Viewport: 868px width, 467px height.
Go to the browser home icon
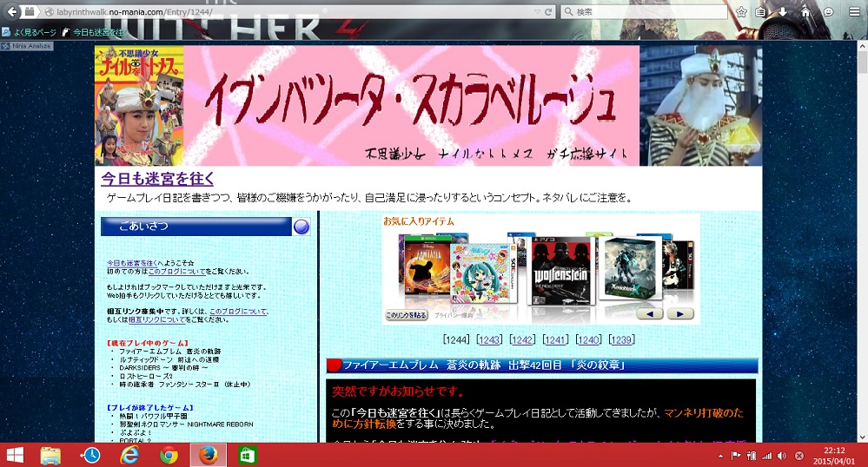click(x=805, y=11)
